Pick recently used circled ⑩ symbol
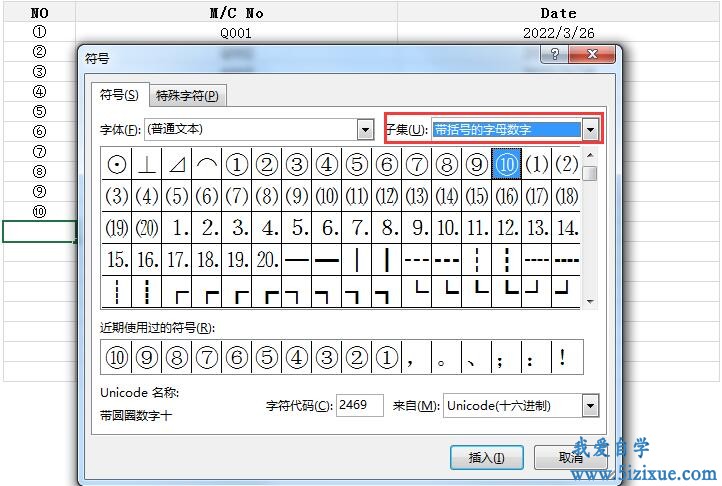 [x=116, y=357]
